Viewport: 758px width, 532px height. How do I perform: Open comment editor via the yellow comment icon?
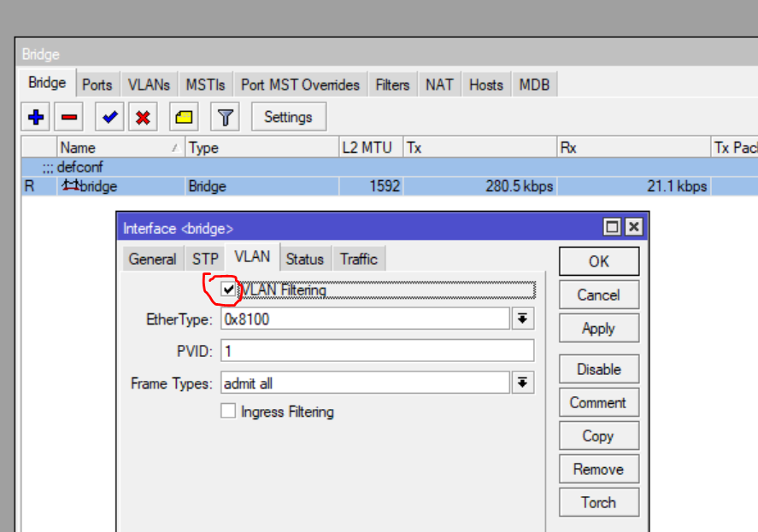[182, 116]
